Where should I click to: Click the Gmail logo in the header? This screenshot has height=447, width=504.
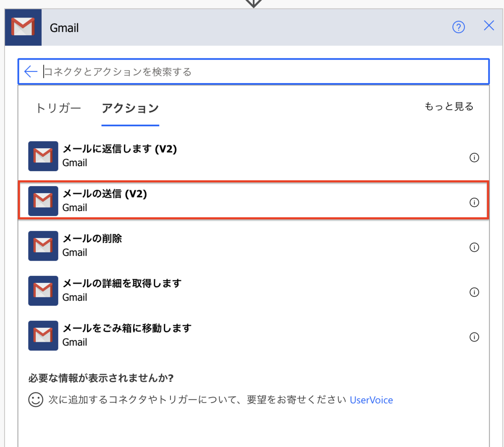[23, 27]
